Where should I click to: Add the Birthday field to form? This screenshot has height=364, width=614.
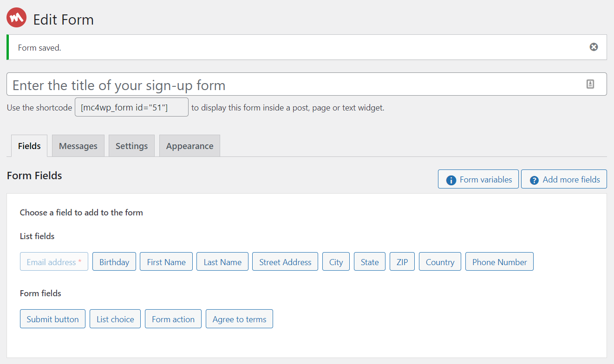[114, 262]
